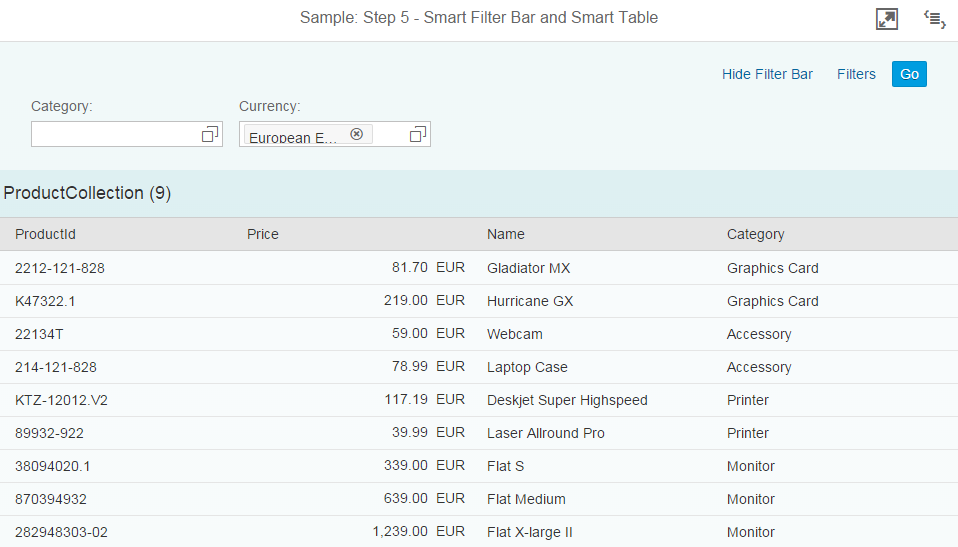This screenshot has width=958, height=547.
Task: Open value help icon in Category field
Action: click(x=210, y=134)
